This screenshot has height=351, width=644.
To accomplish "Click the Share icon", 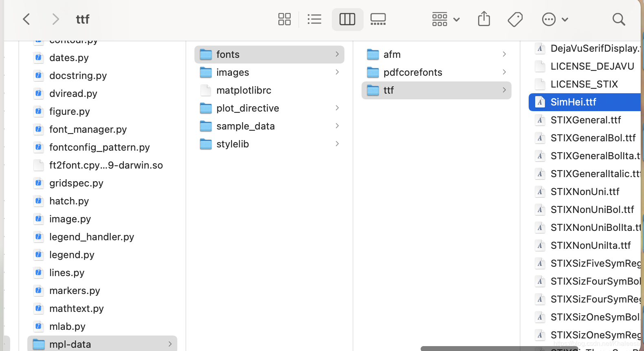I will [x=484, y=19].
